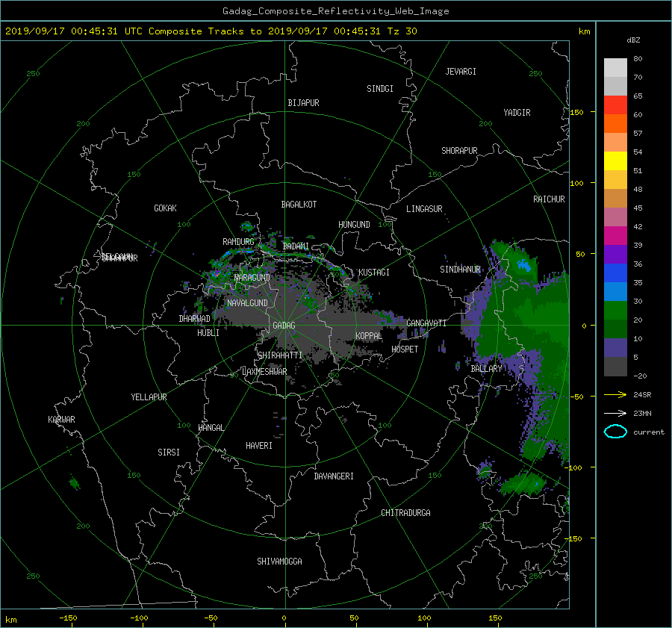Click the Gadag Composite Reflectivity title text

point(335,11)
